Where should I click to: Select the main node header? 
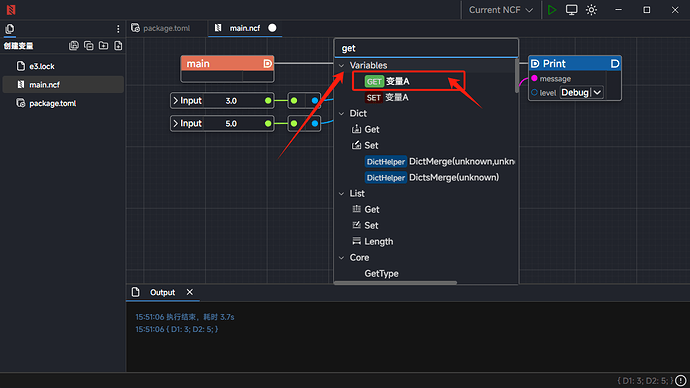(228, 64)
